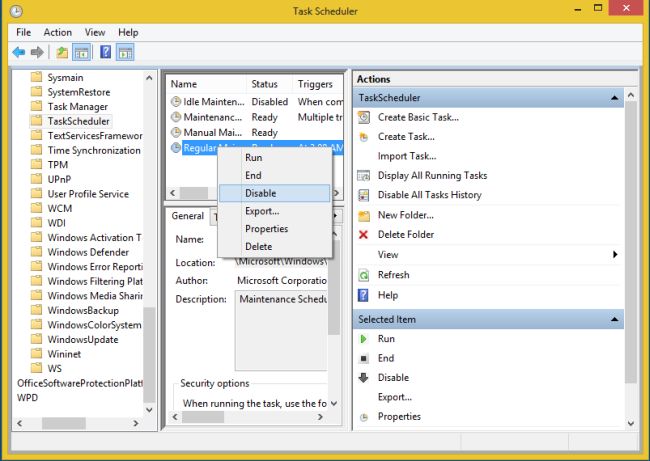The height and width of the screenshot is (461, 650).
Task: Click Display All Running Tasks link text
Action: point(432,176)
